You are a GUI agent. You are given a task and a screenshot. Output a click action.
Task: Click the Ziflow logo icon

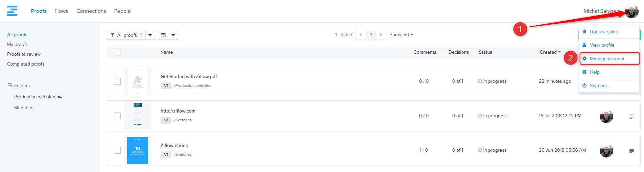click(x=12, y=11)
